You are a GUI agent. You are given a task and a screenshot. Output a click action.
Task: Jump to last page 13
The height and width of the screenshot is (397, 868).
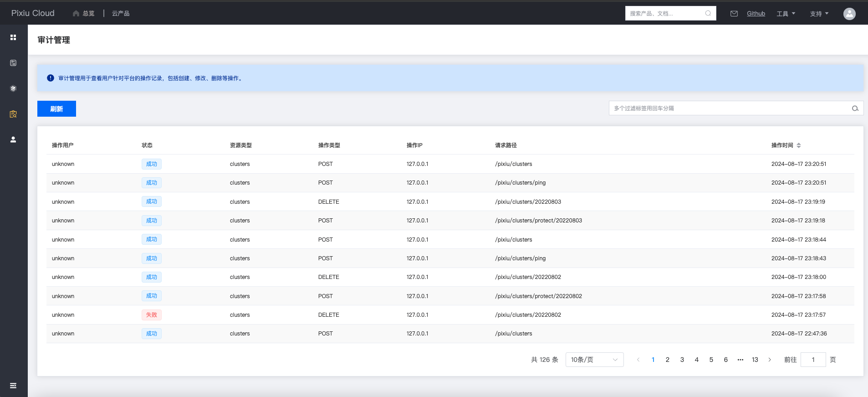coord(755,360)
